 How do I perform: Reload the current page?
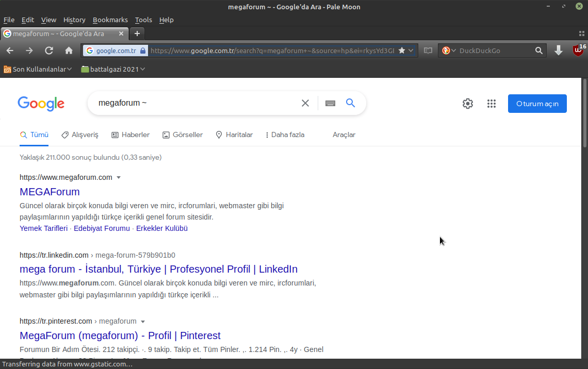point(49,51)
